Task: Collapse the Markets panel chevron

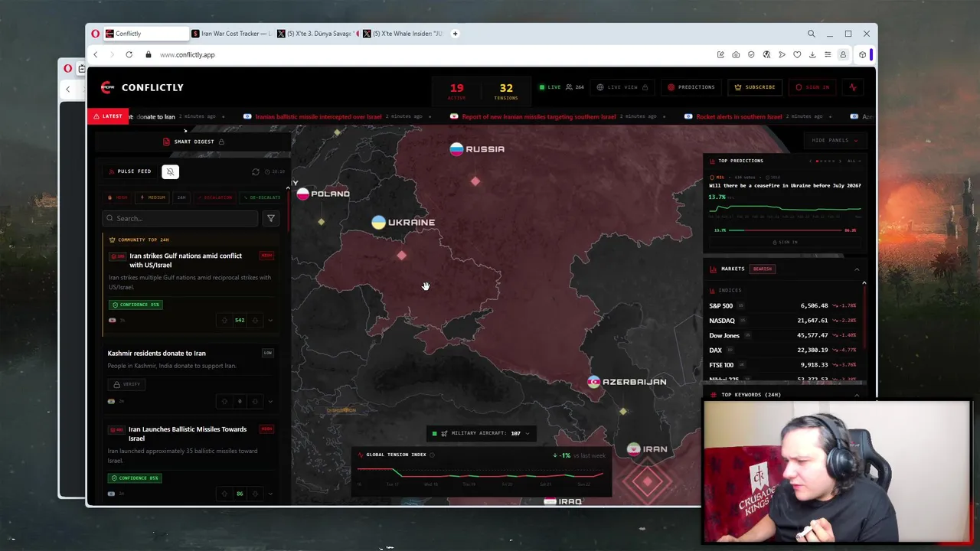Action: tap(857, 269)
